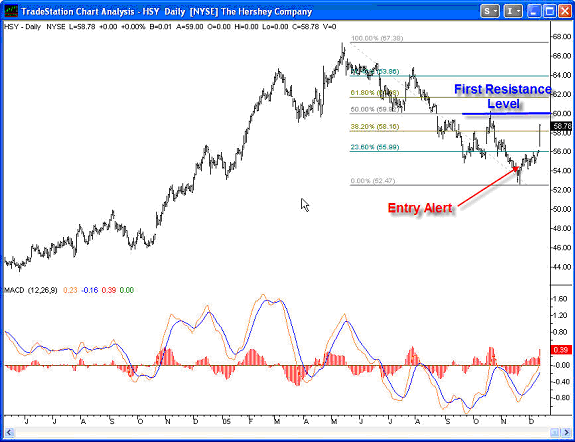Click the 44.00 price axis label

[x=562, y=267]
